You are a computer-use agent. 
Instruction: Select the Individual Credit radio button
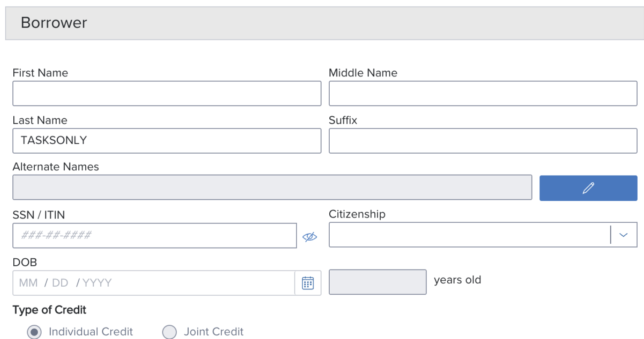tap(34, 332)
